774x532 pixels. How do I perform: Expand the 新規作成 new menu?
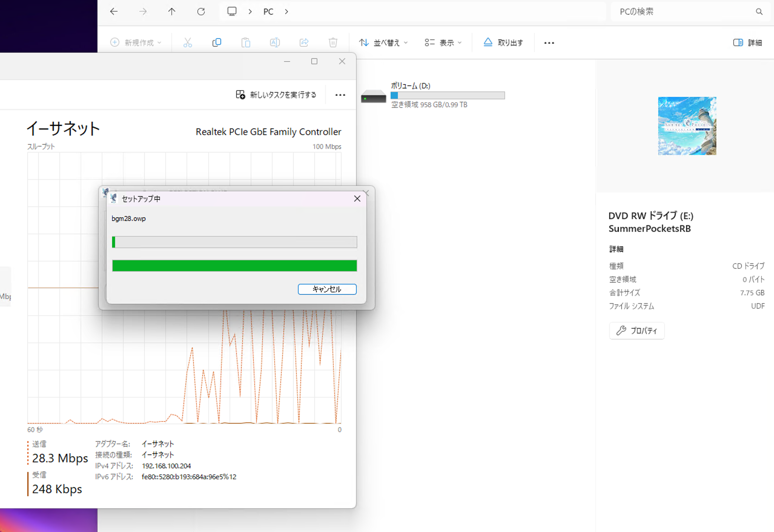tap(136, 42)
